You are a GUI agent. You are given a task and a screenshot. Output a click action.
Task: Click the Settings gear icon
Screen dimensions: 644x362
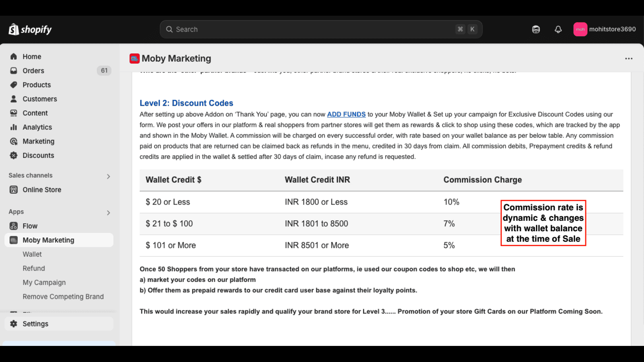pos(14,324)
